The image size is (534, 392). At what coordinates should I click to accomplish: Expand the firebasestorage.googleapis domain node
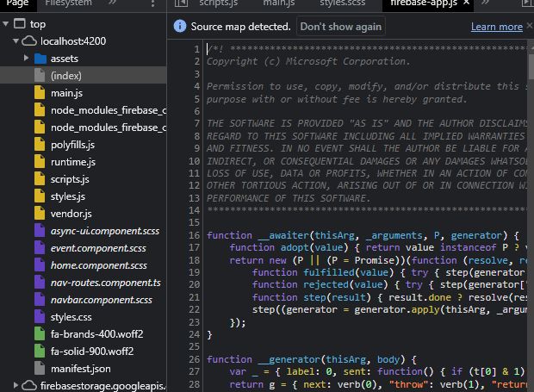16,385
